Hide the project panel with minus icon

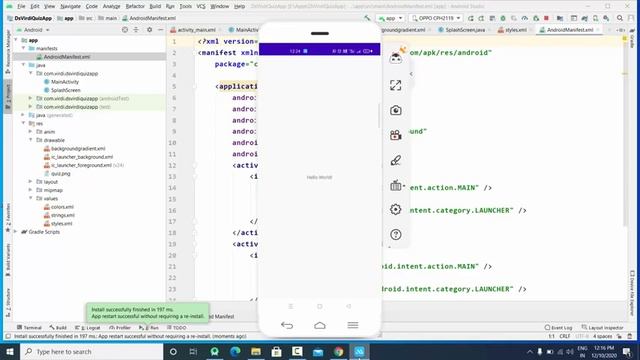pos(160,30)
